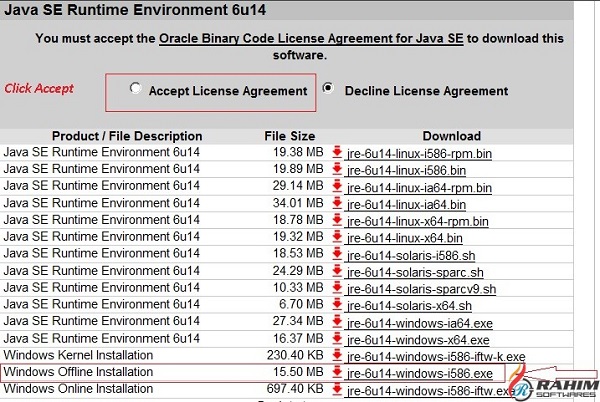Click the download icon for jre-6u14-windows-i586-iftw-k.exe
Image resolution: width=600 pixels, height=402 pixels.
pos(337,355)
